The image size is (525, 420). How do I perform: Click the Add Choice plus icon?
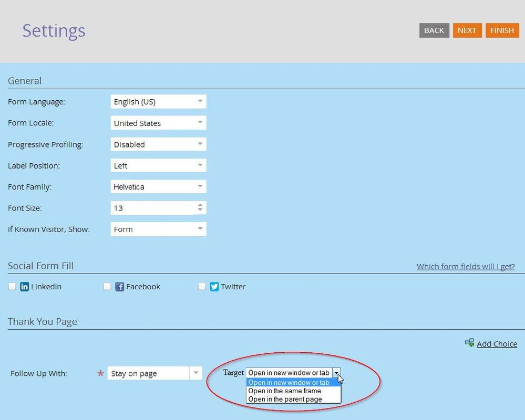coord(469,343)
